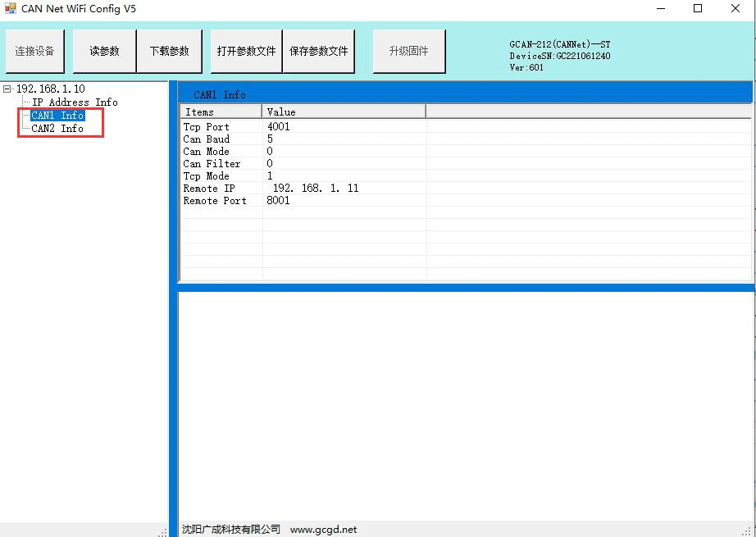Select the 192.168.1.10 device node
The height and width of the screenshot is (537, 756).
pos(50,89)
